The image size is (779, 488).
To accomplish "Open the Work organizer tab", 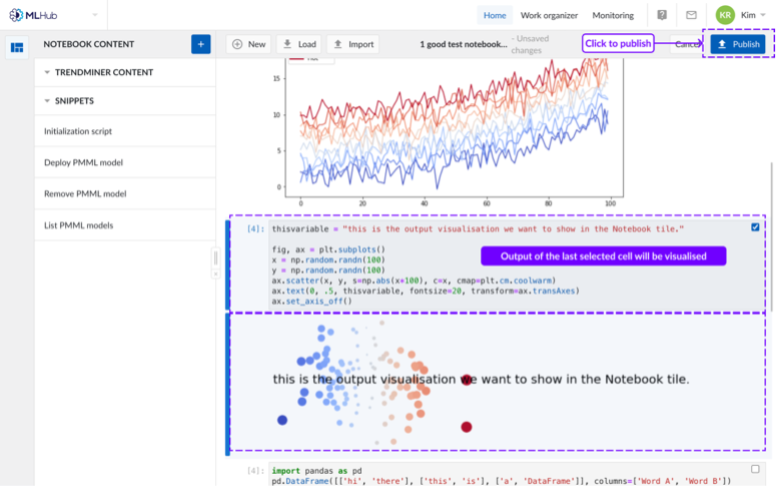I will click(550, 15).
